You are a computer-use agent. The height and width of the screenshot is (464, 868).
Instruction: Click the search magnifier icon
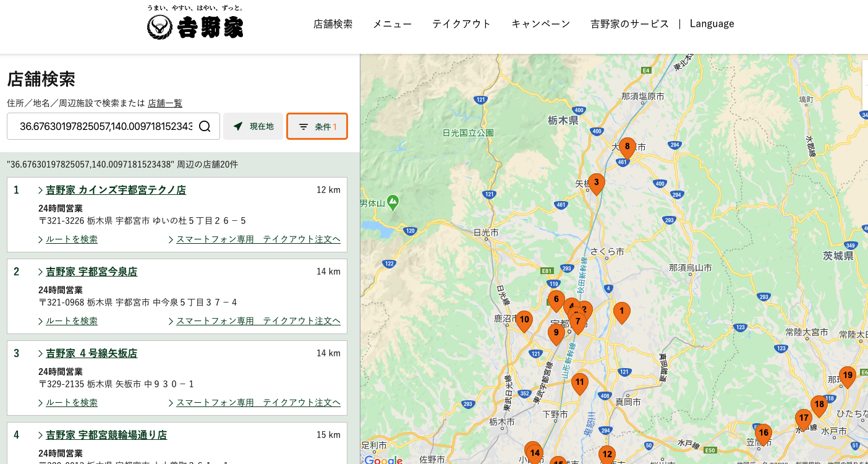click(x=205, y=127)
